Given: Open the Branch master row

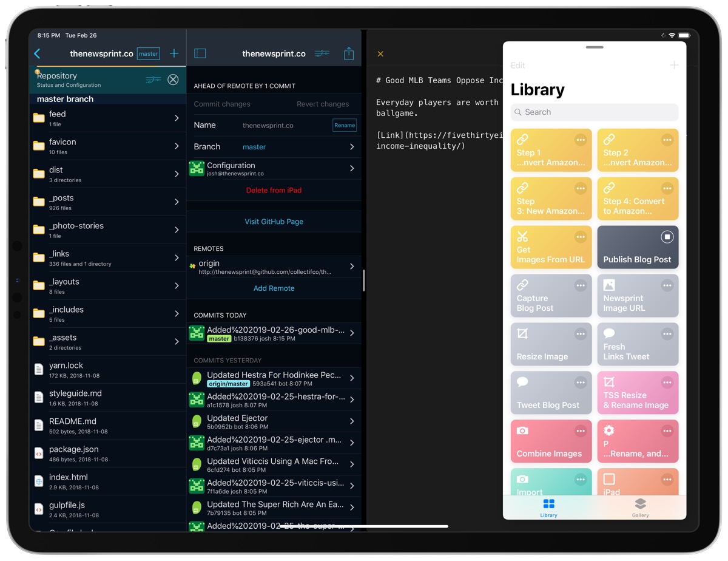Looking at the screenshot, I should pyautogui.click(x=274, y=147).
